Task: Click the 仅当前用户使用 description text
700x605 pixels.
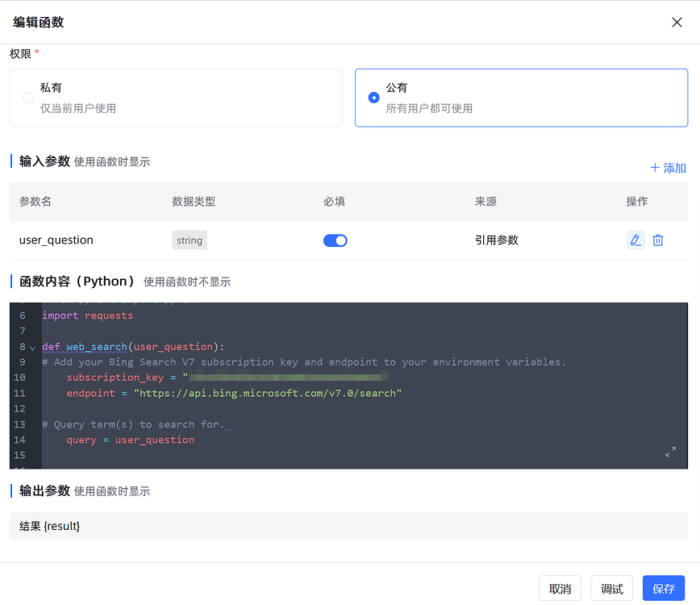Action: click(78, 109)
